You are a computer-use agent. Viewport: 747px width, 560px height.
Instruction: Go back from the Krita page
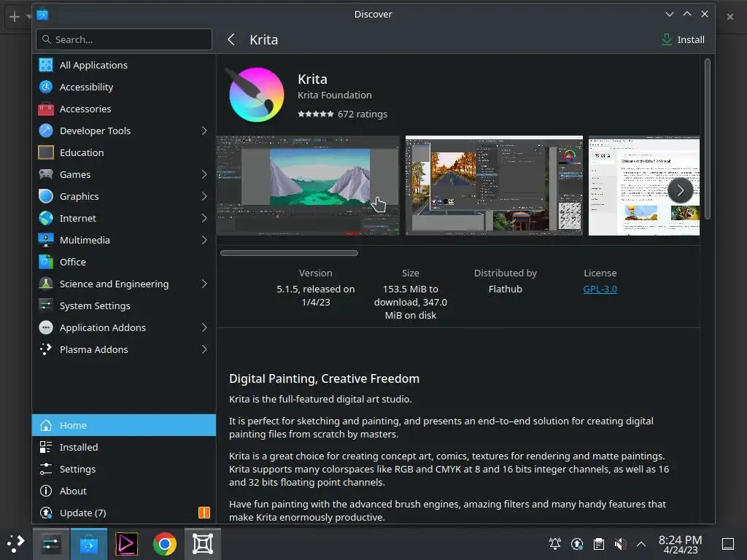231,39
